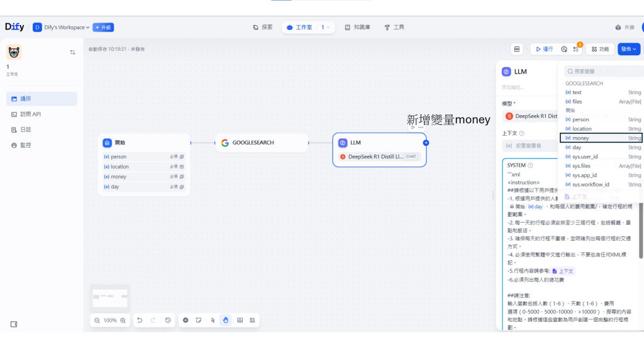Click the day variable tag in prompt
The image size is (644, 362).
click(x=526, y=206)
